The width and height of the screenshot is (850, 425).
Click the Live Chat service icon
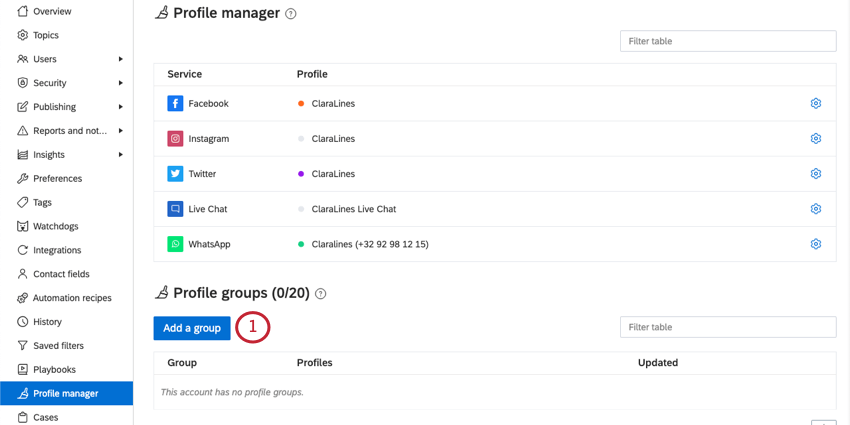tap(175, 209)
